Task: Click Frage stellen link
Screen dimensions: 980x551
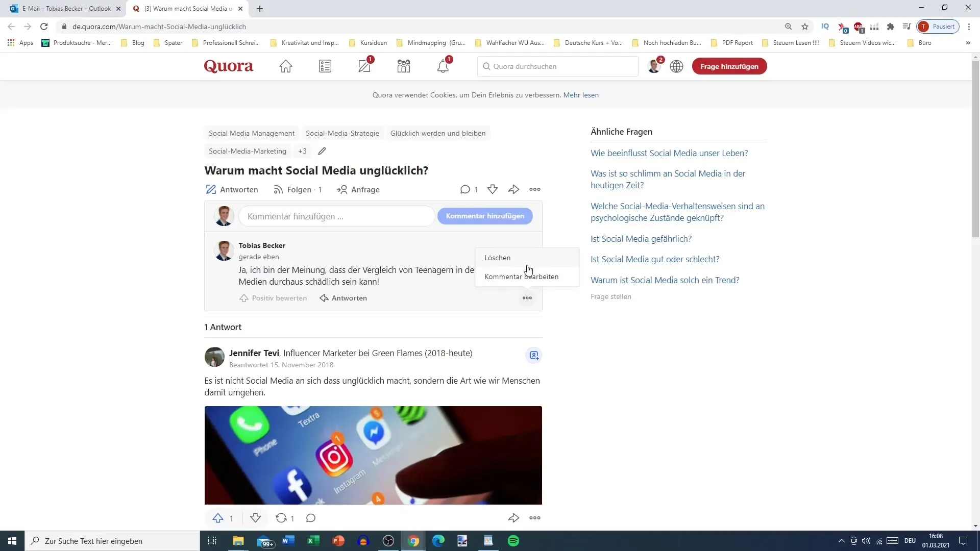Action: coord(611,296)
